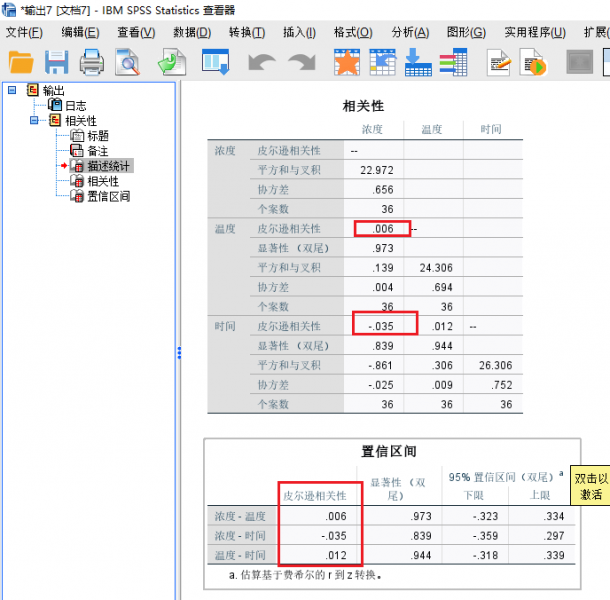Select 置信区间 in the outline tree
This screenshot has height=600, width=610.
[109, 196]
